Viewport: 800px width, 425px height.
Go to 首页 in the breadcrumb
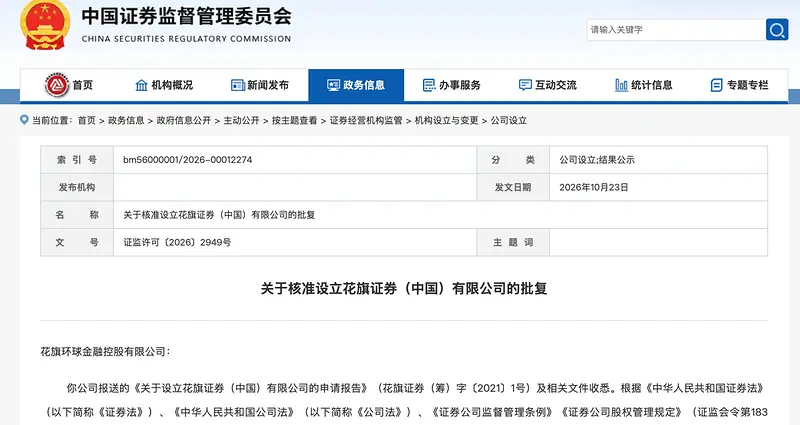87,120
